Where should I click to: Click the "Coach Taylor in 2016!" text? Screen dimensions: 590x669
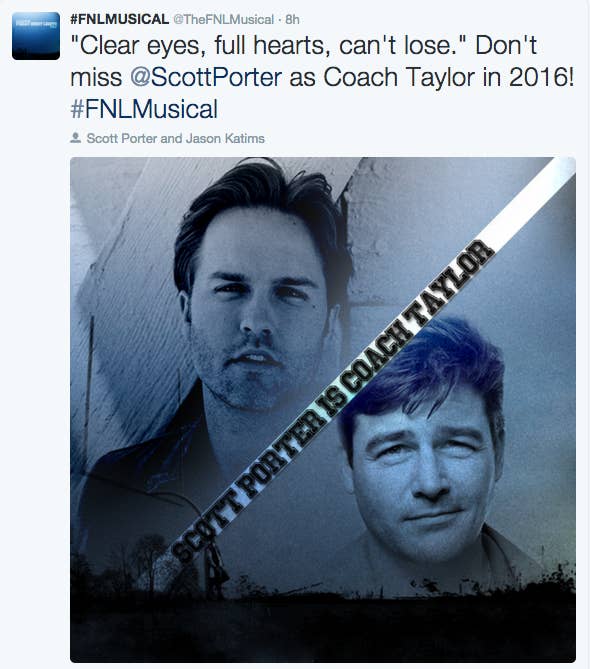tap(448, 77)
